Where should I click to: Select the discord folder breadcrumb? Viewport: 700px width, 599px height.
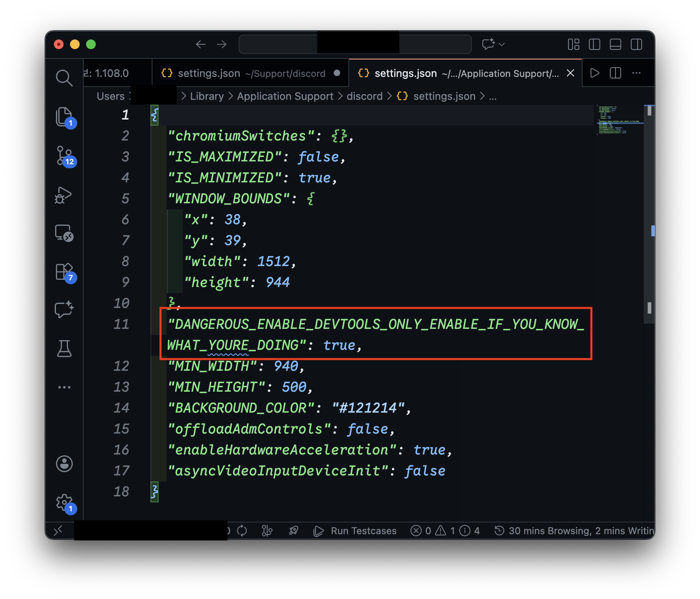coord(364,96)
